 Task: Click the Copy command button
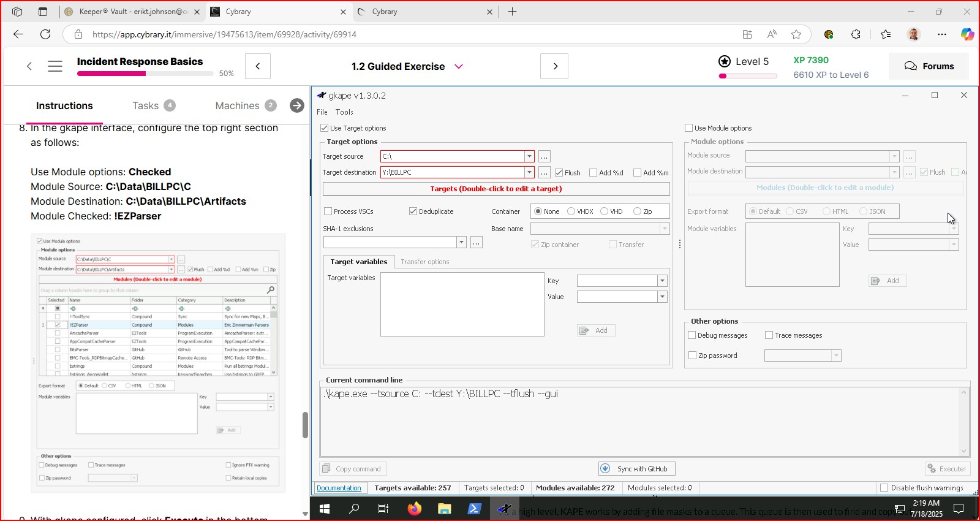(x=352, y=469)
